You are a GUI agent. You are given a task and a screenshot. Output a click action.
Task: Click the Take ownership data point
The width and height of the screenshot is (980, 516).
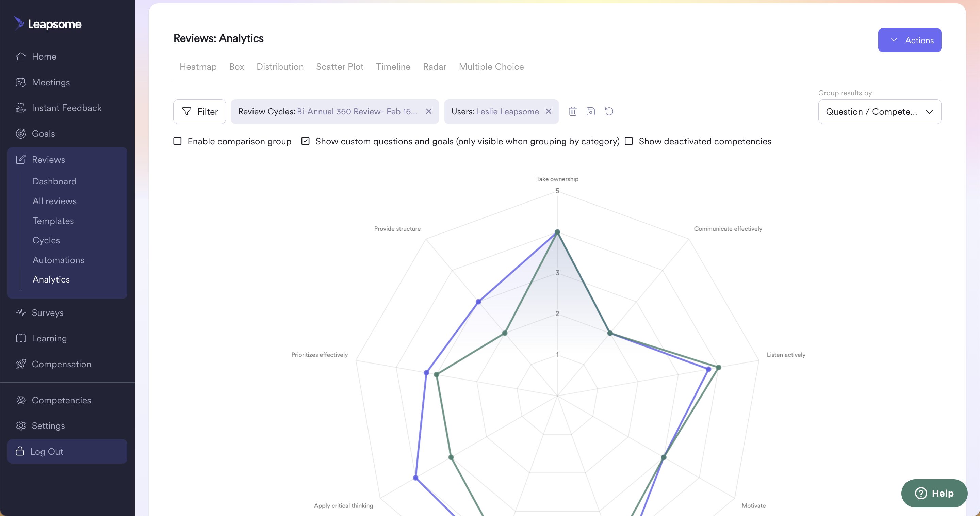(x=557, y=232)
